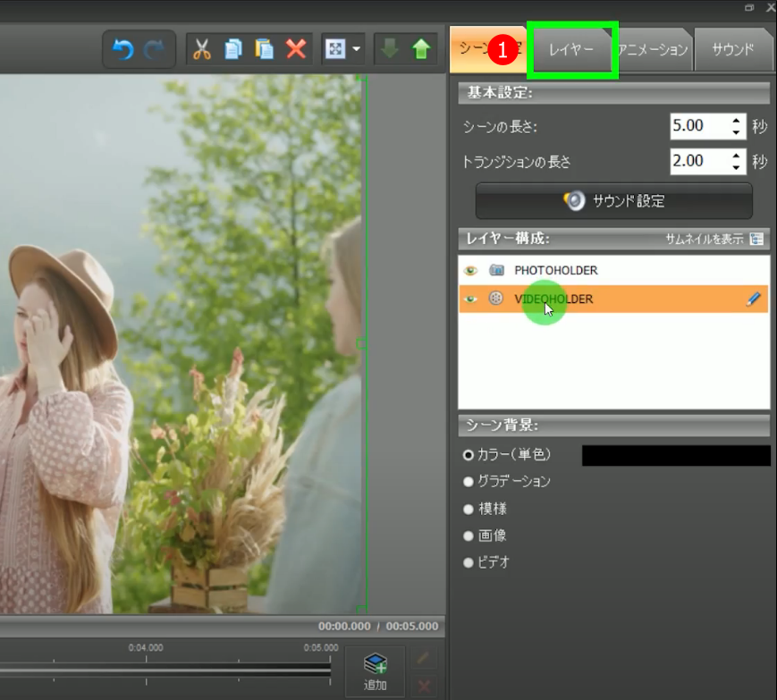Click the edit pencil on VIDEOHOLDER layer

pos(754,299)
